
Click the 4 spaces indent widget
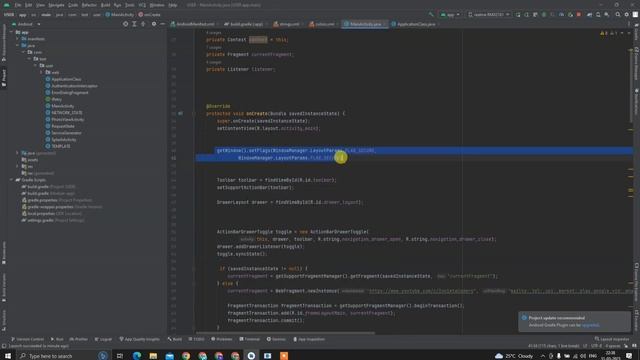click(612, 346)
